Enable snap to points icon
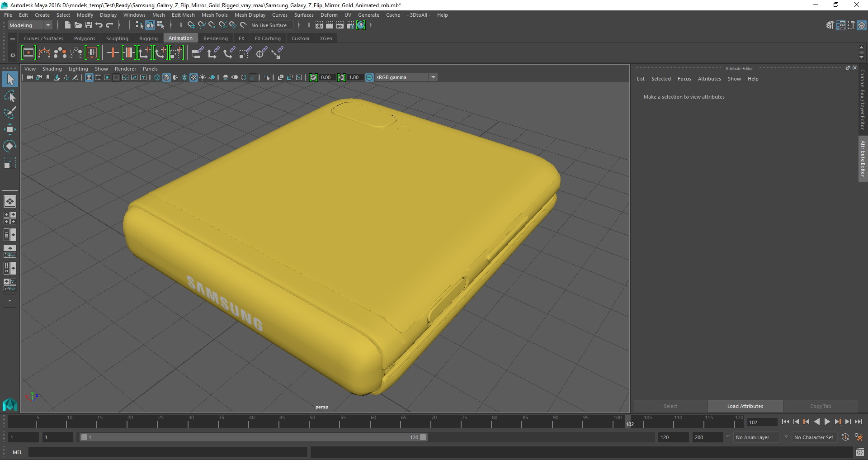This screenshot has height=460, width=868. (x=212, y=25)
